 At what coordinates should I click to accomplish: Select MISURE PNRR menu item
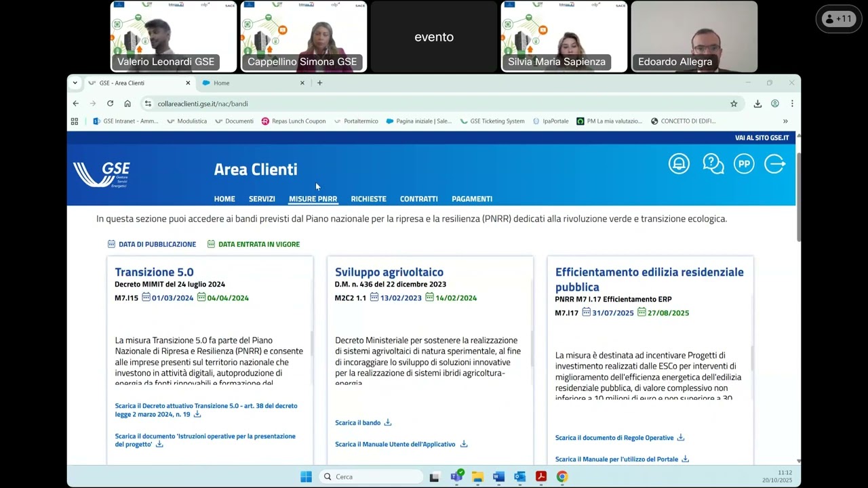point(313,199)
